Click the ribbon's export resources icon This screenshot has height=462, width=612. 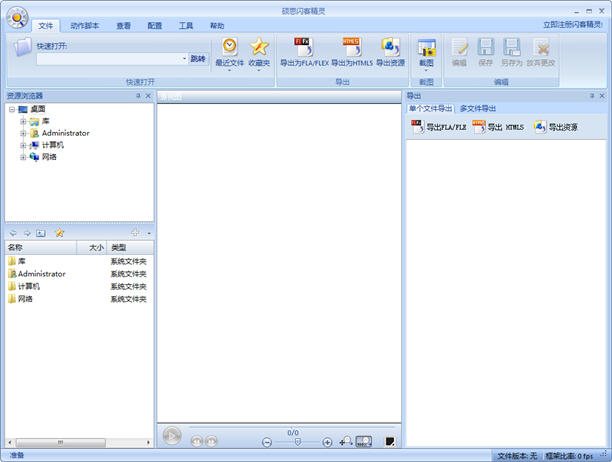[390, 47]
